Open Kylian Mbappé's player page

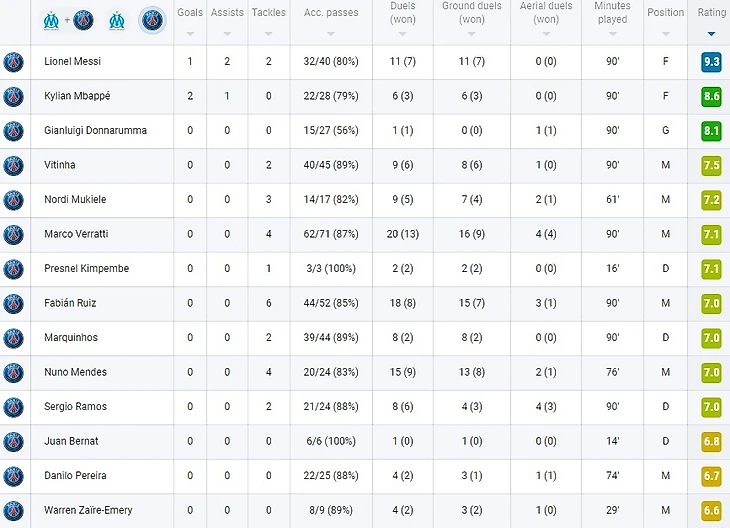pos(77,96)
